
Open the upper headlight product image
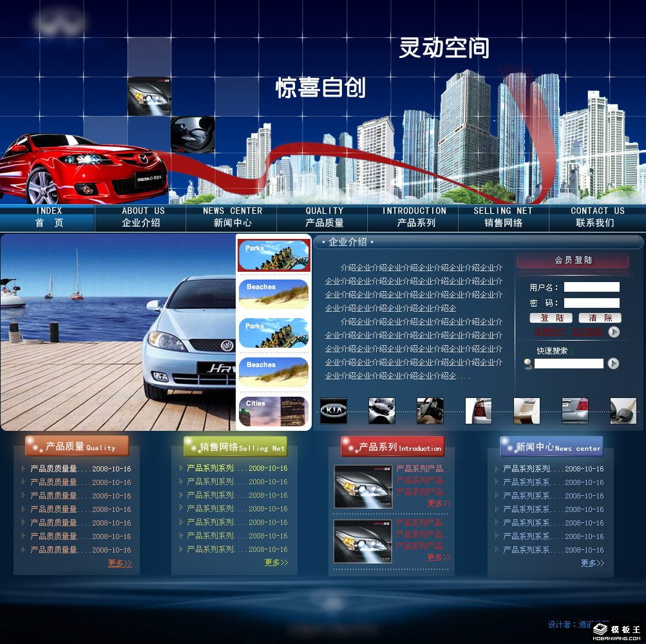pyautogui.click(x=363, y=487)
